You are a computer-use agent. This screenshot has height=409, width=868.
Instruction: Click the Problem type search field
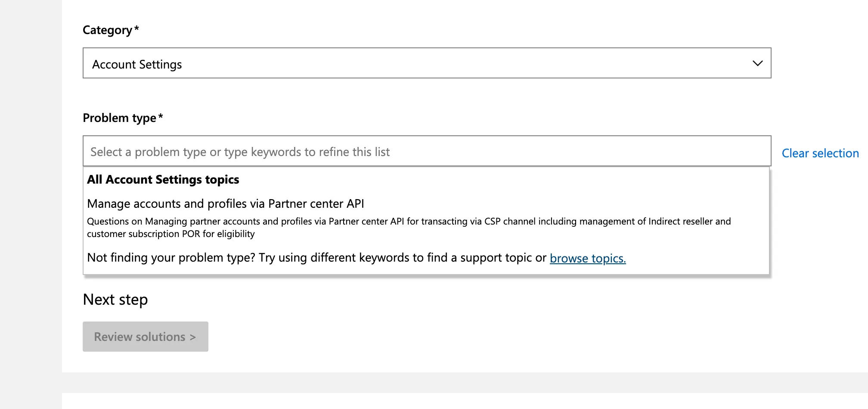pyautogui.click(x=427, y=151)
